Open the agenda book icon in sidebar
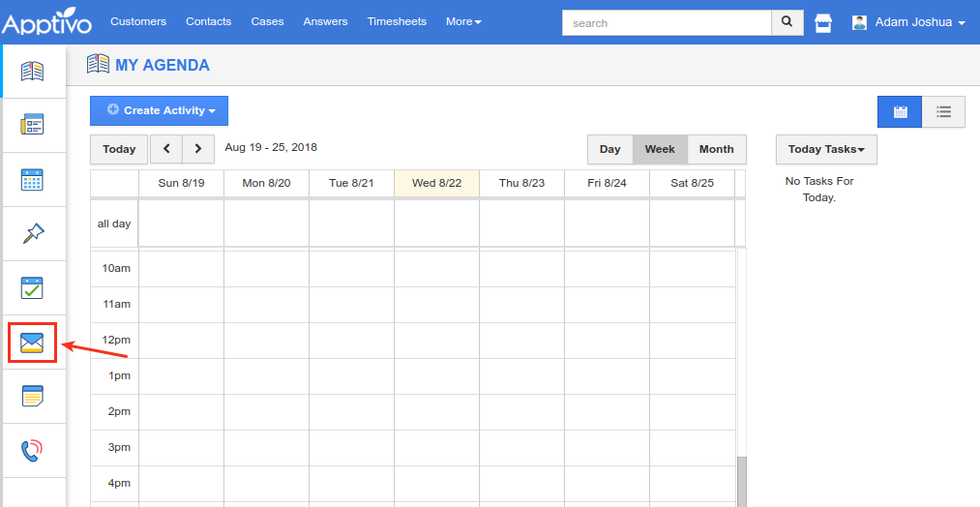Viewport: 980px width, 507px height. (32, 71)
